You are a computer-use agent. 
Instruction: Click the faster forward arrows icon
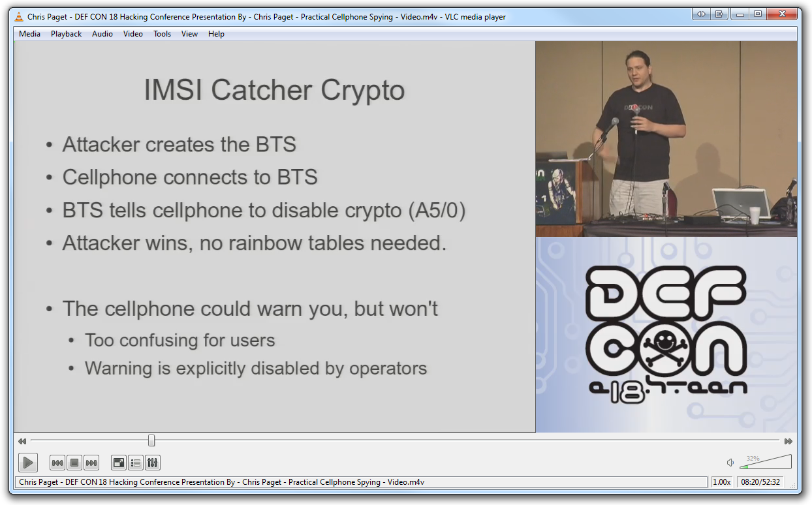(x=789, y=442)
